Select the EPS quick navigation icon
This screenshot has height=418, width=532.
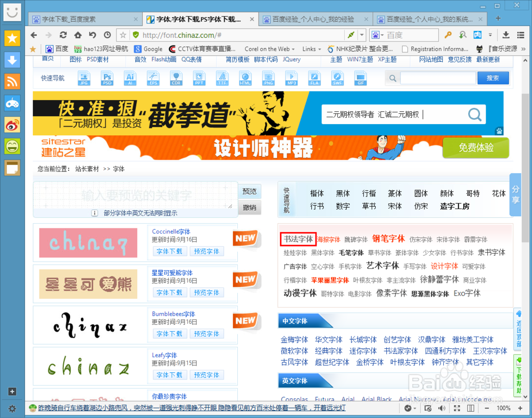coord(153,78)
